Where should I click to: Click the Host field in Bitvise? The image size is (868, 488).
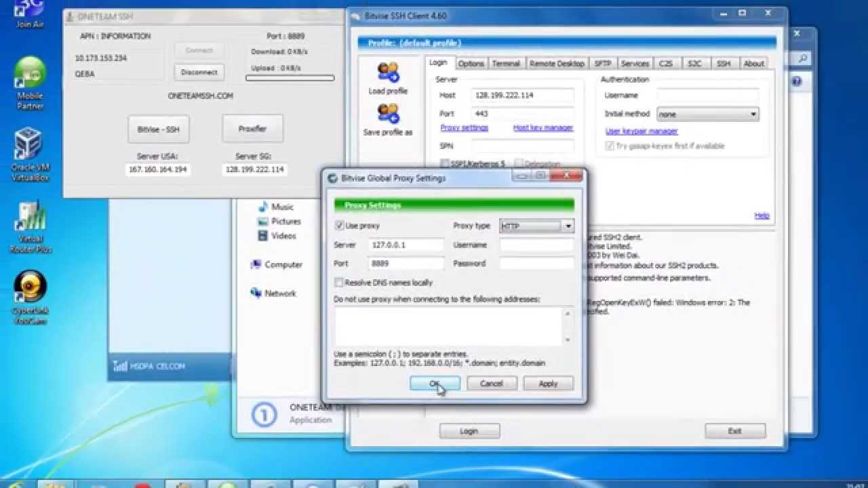pyautogui.click(x=523, y=96)
